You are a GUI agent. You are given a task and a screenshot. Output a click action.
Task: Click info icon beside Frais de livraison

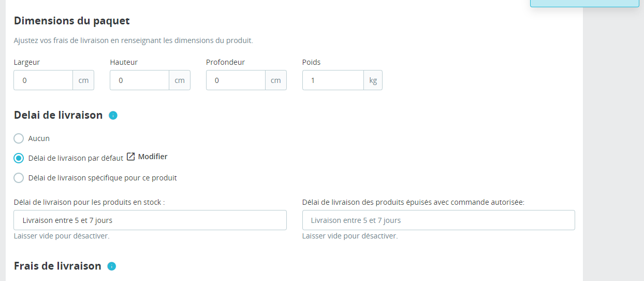[x=111, y=266]
